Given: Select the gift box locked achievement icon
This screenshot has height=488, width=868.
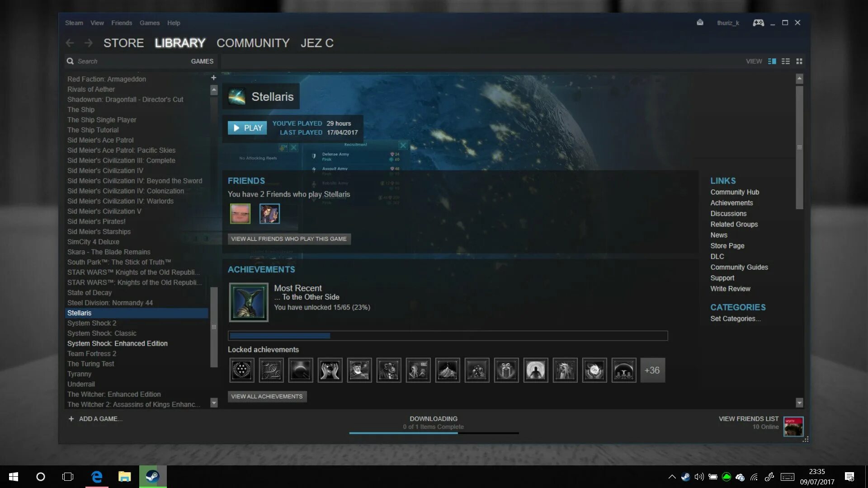Looking at the screenshot, I should pos(506,370).
